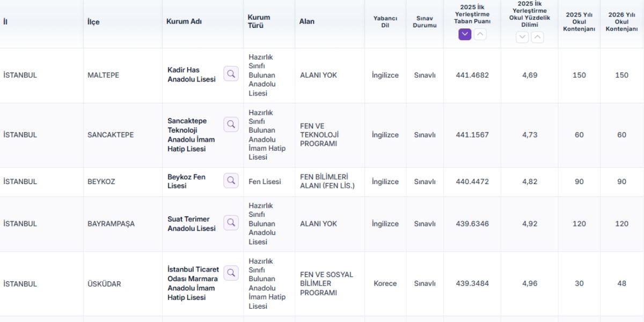
Task: Click the İlçe column header
Action: (x=93, y=22)
